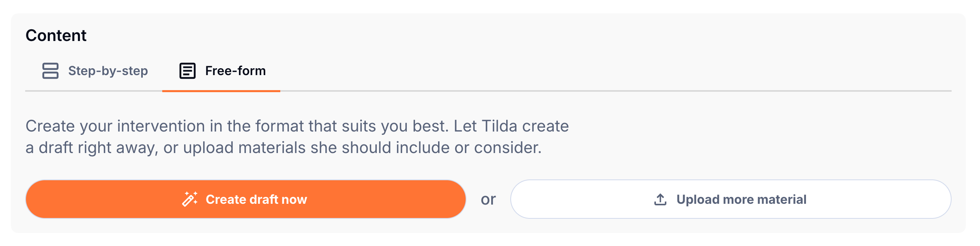The width and height of the screenshot is (980, 246).
Task: Click the gray divider line under tabs
Action: click(608, 91)
